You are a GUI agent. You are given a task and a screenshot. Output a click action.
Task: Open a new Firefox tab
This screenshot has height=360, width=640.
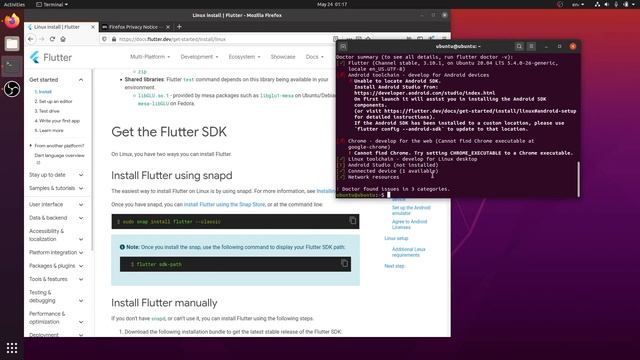point(179,27)
